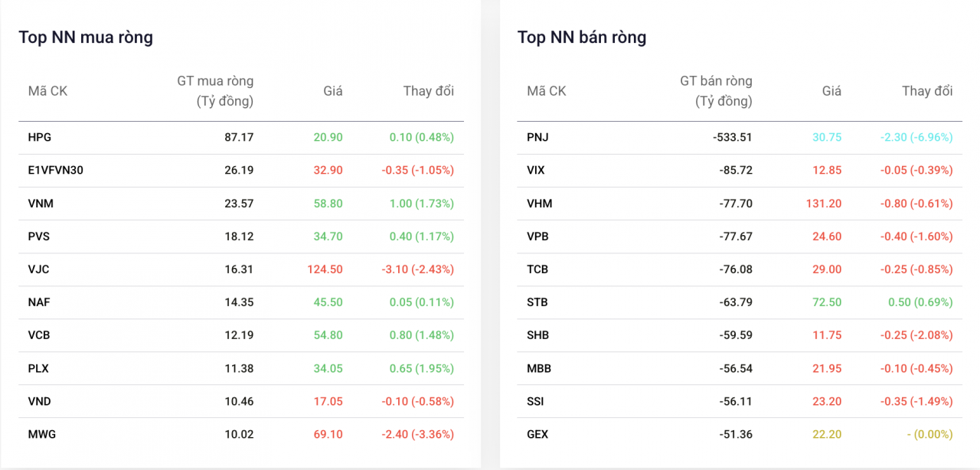The width and height of the screenshot is (980, 470).
Task: Select PVS in the net buying list
Action: coord(39,237)
